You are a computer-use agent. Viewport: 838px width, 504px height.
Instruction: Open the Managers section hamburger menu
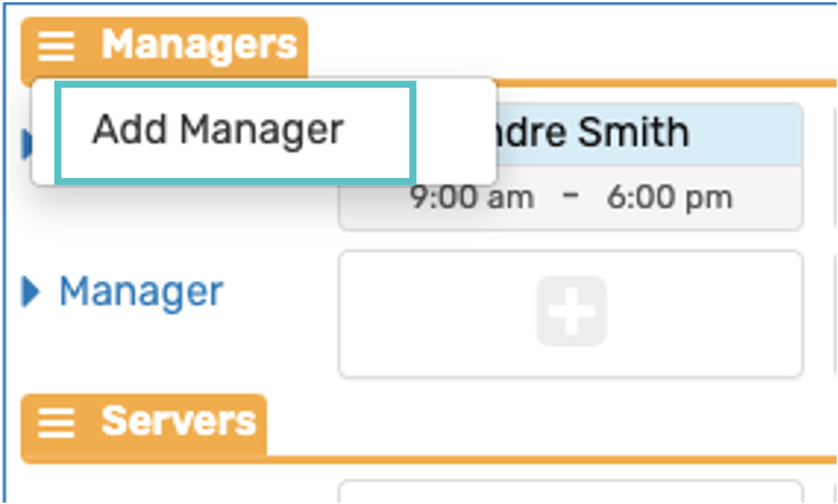tap(56, 46)
